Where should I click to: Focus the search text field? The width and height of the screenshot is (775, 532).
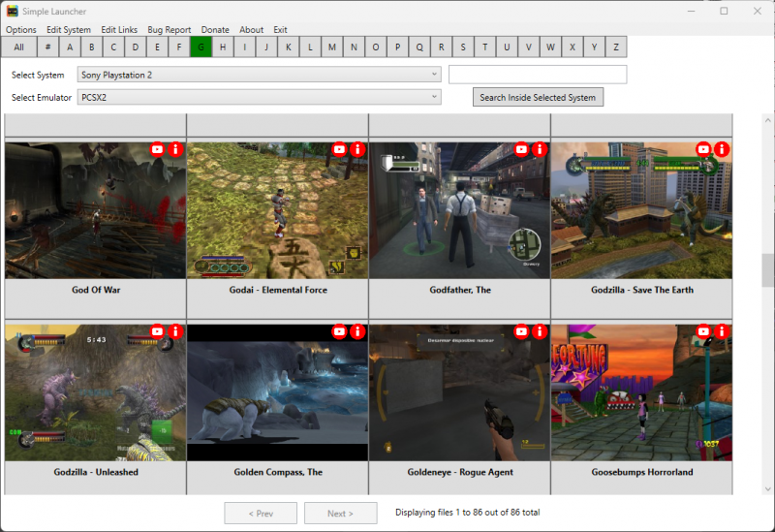click(x=538, y=75)
